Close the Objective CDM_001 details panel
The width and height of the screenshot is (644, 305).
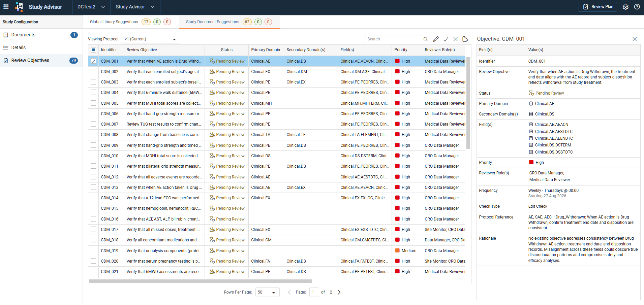[x=635, y=39]
